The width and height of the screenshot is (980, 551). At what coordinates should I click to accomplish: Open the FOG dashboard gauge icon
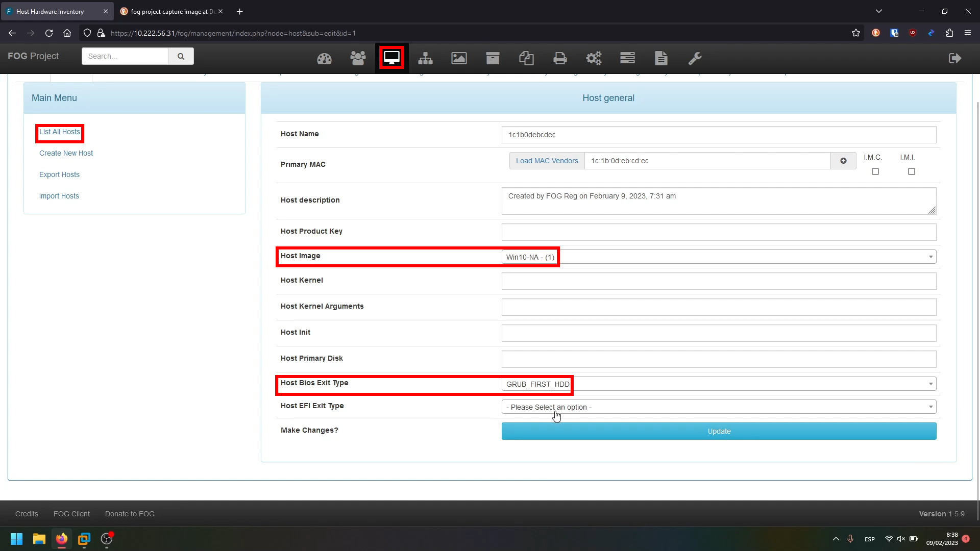click(x=324, y=59)
